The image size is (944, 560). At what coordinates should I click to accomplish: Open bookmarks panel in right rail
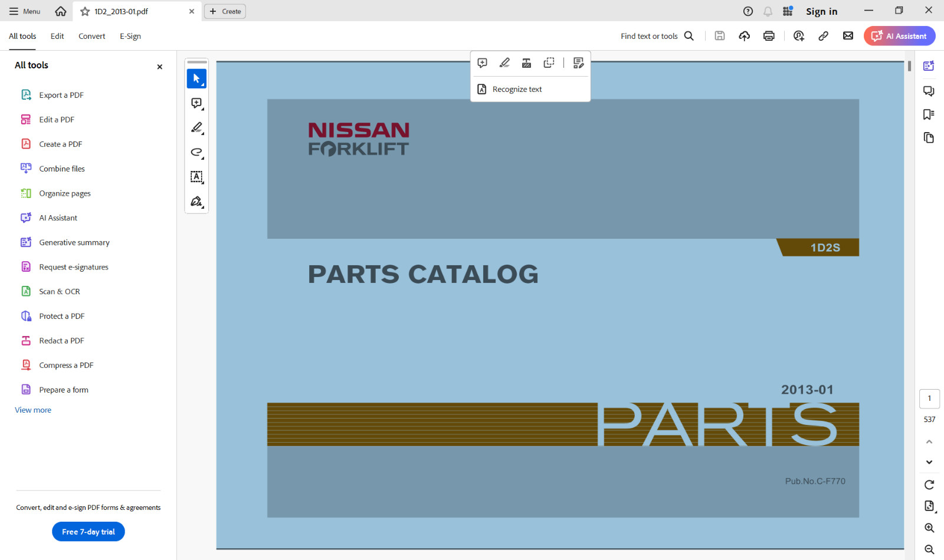(929, 114)
